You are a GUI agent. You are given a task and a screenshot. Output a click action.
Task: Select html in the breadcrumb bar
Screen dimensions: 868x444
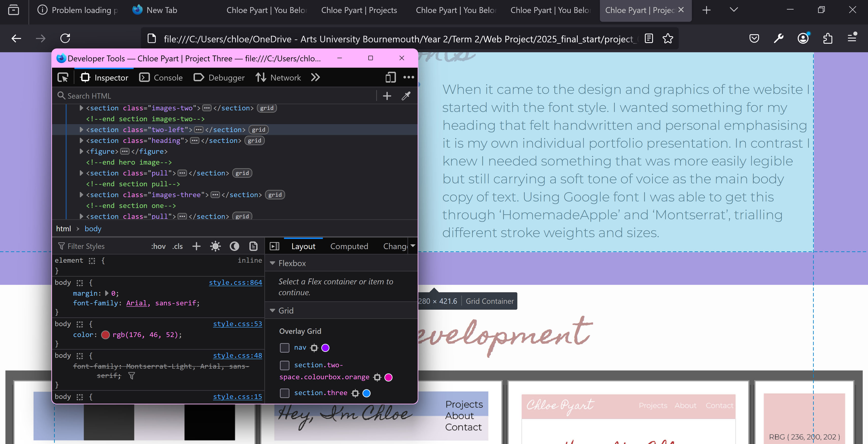[x=63, y=229]
